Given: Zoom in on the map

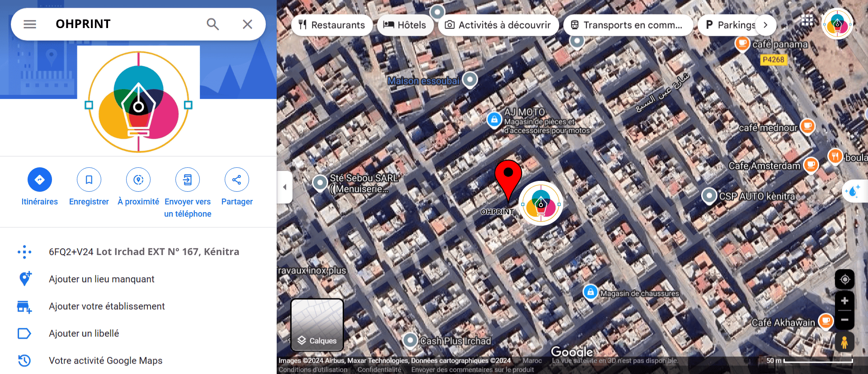Looking at the screenshot, I should pyautogui.click(x=844, y=301).
